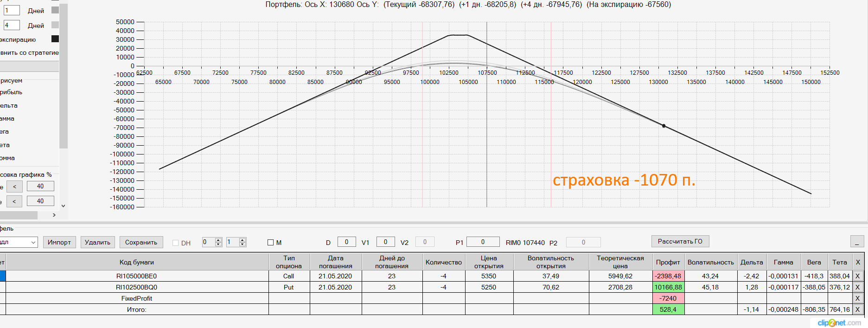Click the profit cell 10166,88
Screen dimensions: 868x328
point(668,287)
